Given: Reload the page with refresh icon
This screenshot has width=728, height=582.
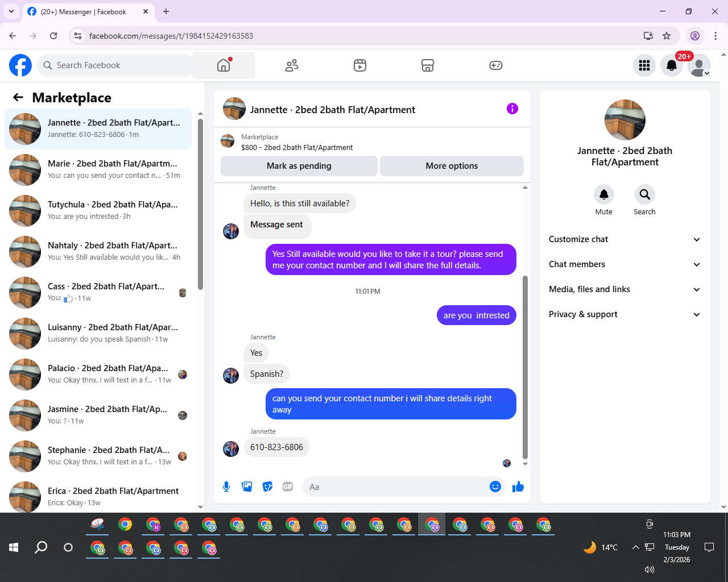Looking at the screenshot, I should coord(53,36).
